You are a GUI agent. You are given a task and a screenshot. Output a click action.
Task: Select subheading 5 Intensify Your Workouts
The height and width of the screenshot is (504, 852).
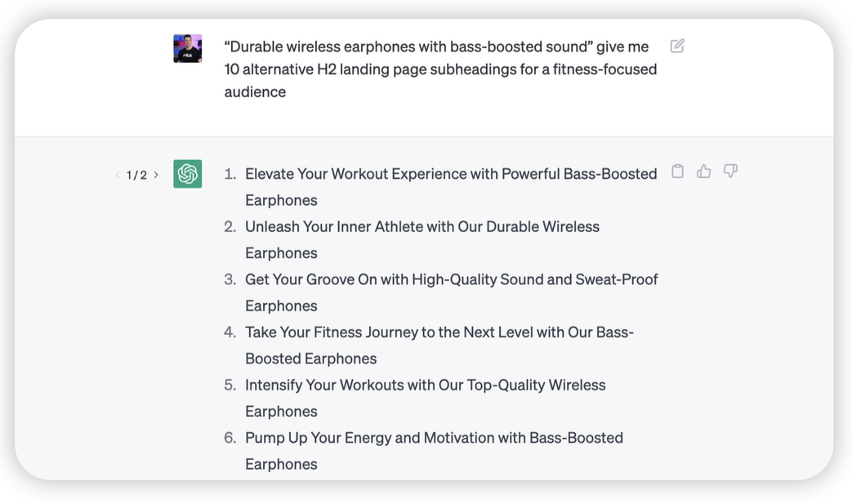pos(426,398)
